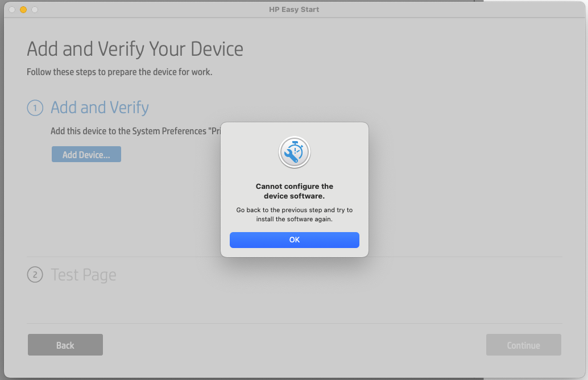Click the "Test Page" step heading
This screenshot has height=380, width=588.
click(x=84, y=275)
